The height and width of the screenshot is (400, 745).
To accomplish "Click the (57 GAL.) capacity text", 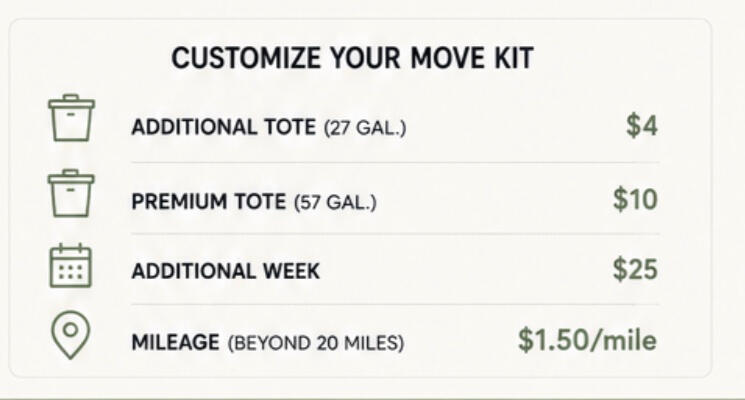I will [x=335, y=203].
